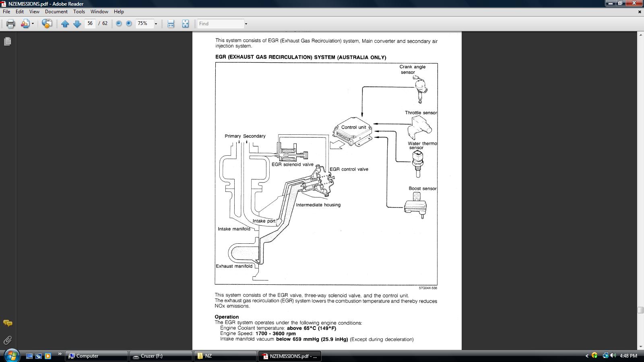Click the zoom out minus button

pos(119,24)
